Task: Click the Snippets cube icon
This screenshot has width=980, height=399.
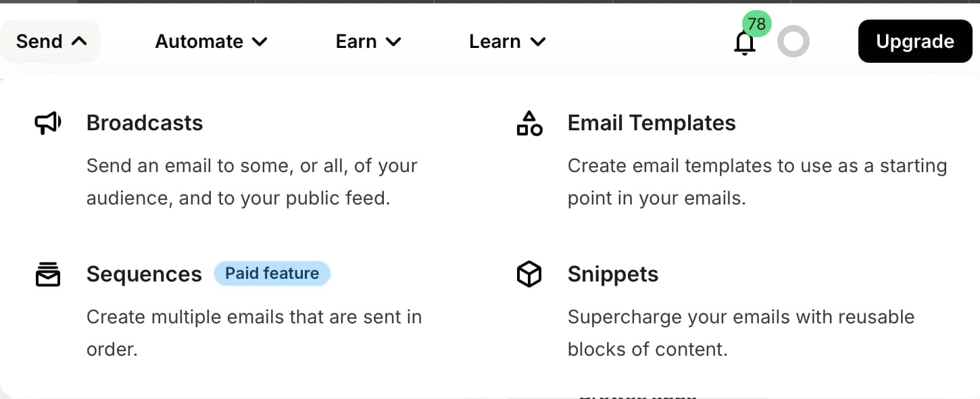Action: click(x=529, y=275)
